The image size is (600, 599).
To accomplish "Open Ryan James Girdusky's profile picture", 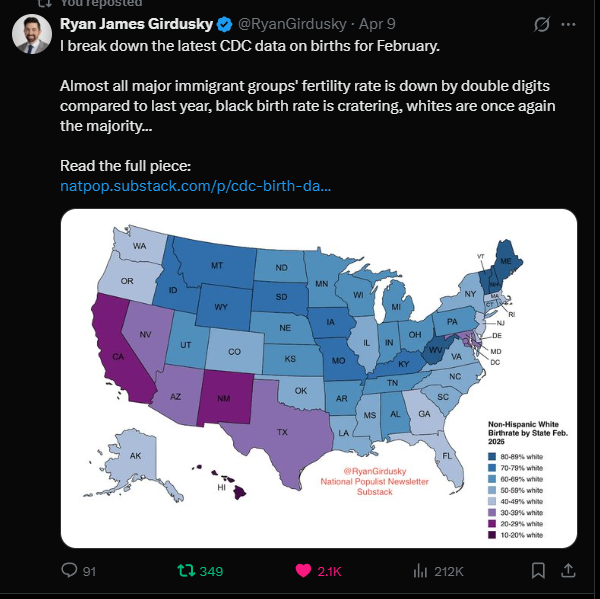I will (32, 32).
